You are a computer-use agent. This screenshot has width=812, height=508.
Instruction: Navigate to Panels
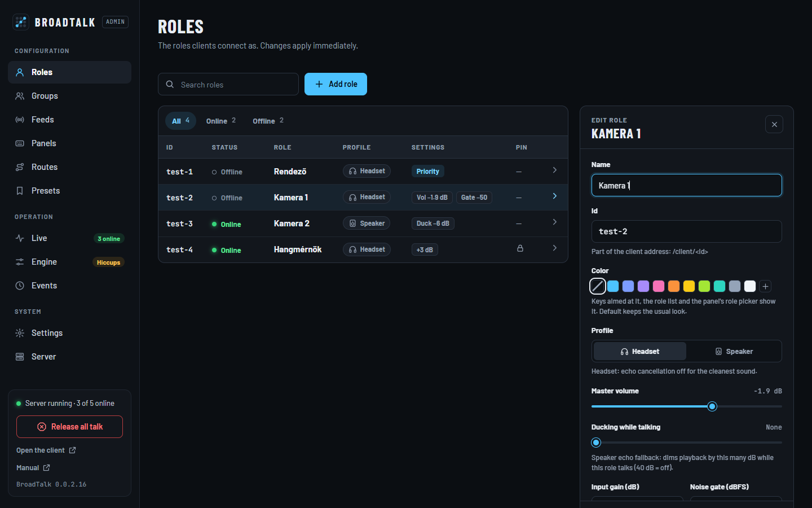[69, 143]
